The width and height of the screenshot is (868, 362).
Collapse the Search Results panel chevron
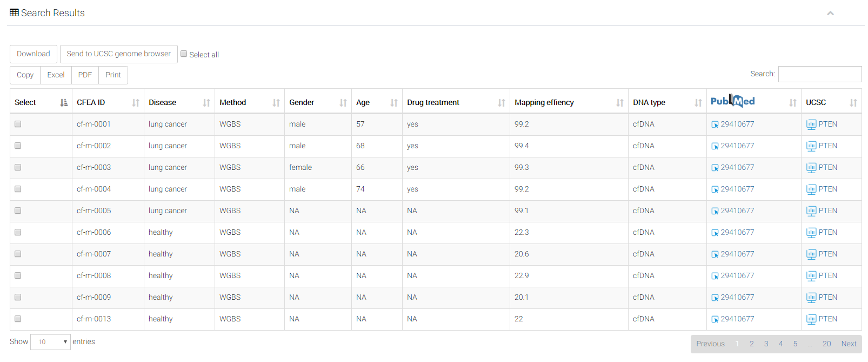[830, 13]
